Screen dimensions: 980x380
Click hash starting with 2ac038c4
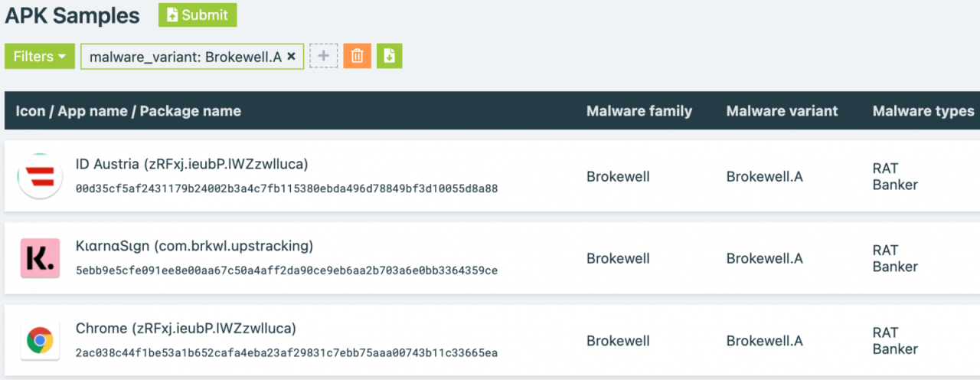tap(286, 353)
